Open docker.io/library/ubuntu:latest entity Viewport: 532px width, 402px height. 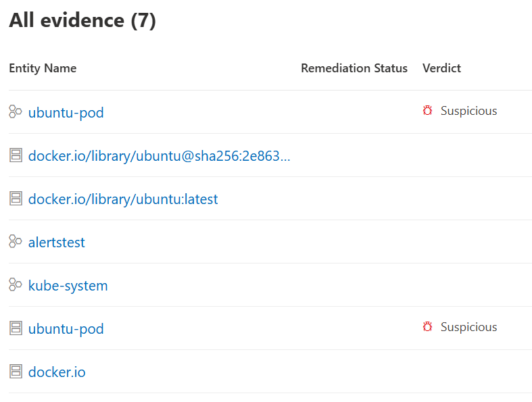(123, 199)
